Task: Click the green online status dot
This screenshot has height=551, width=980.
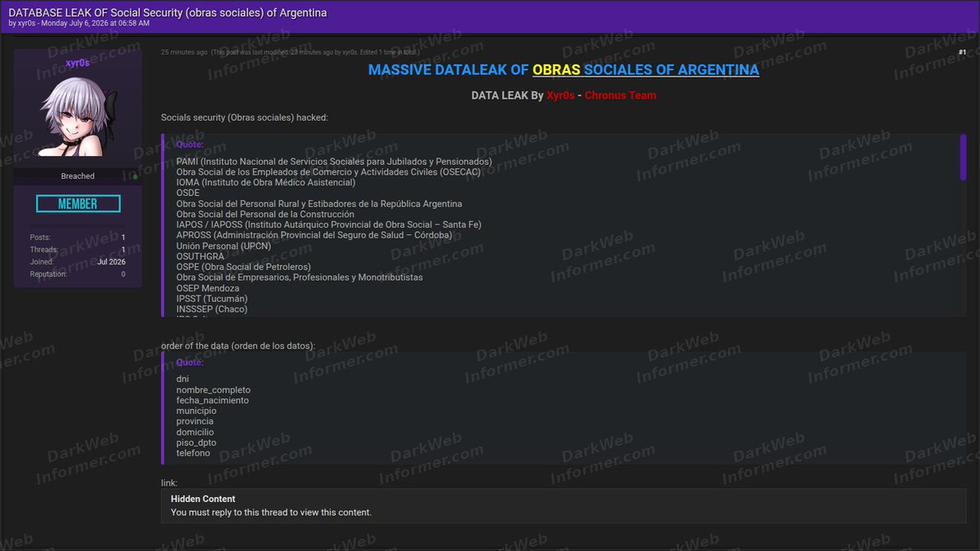Action: [x=136, y=176]
